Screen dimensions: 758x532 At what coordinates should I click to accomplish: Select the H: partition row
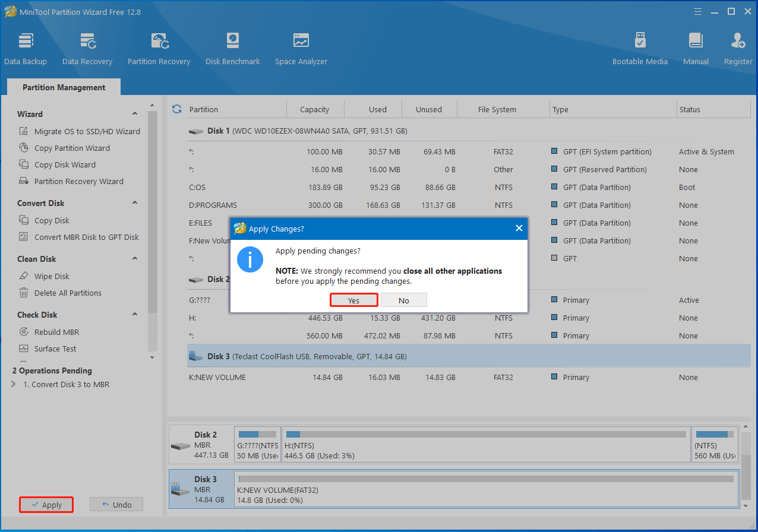click(469, 318)
